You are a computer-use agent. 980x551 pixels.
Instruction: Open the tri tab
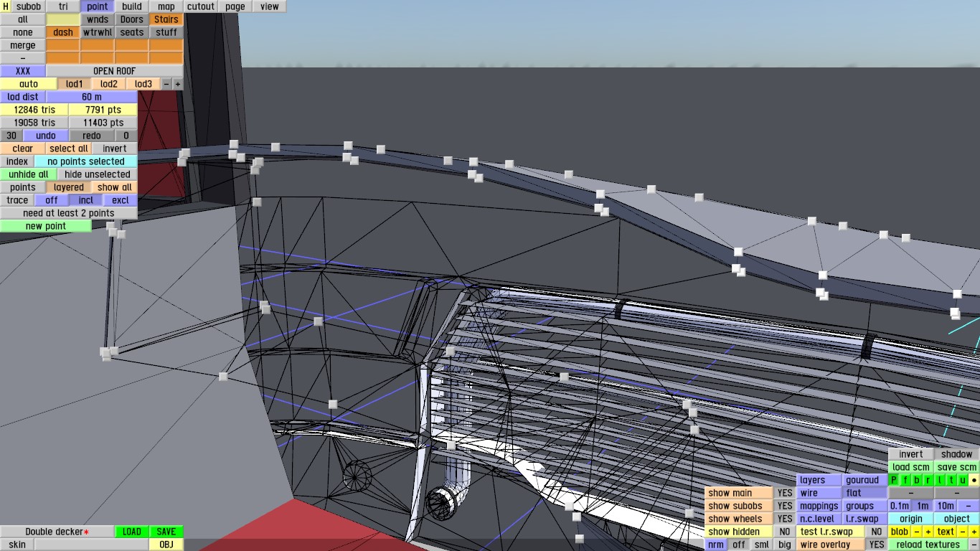click(63, 6)
